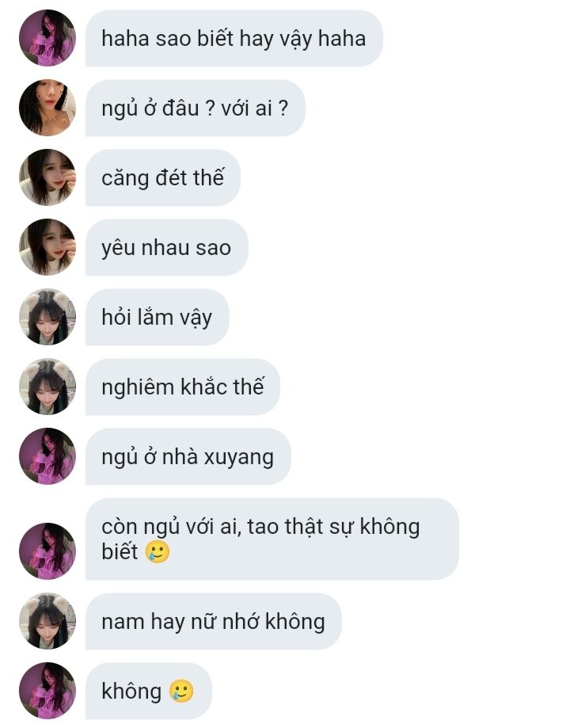This screenshot has height=728, width=570.
Task: Tap cat-ear avatar beside "hỏi lắm vậy"
Action: click(47, 317)
